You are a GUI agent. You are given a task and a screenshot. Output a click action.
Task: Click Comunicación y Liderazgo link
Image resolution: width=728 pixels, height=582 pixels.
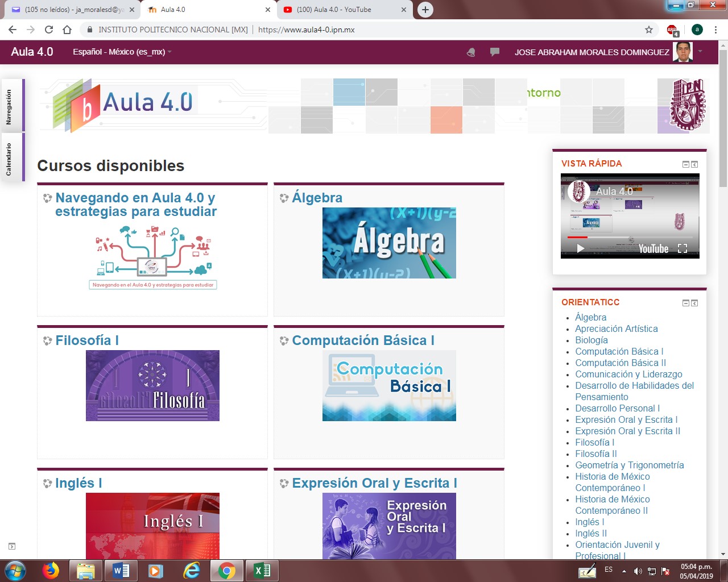[x=628, y=374]
